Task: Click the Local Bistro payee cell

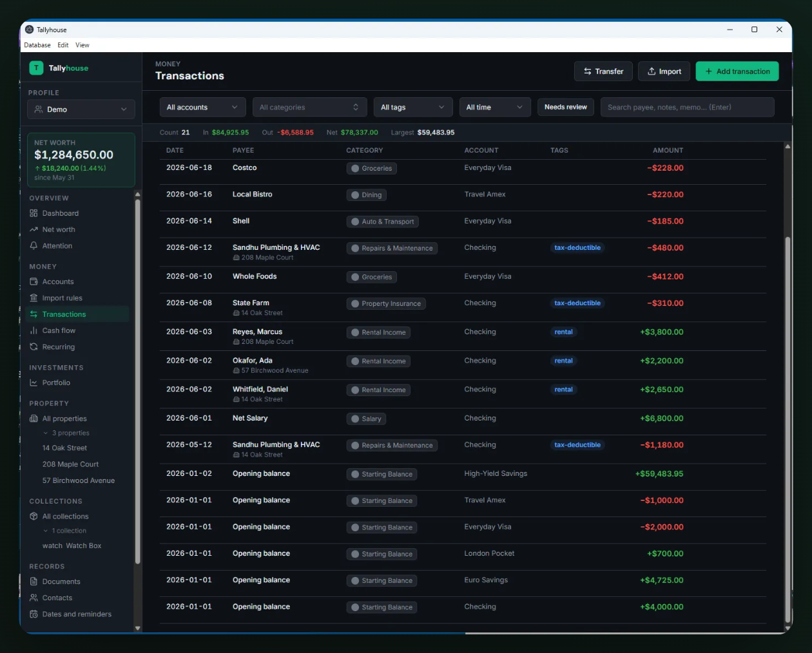Action: [x=252, y=194]
